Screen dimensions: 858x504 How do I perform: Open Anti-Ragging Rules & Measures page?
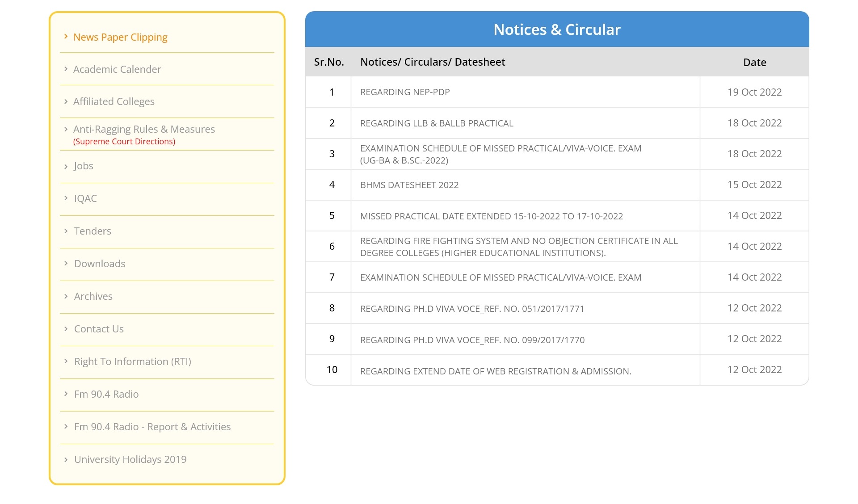click(144, 129)
